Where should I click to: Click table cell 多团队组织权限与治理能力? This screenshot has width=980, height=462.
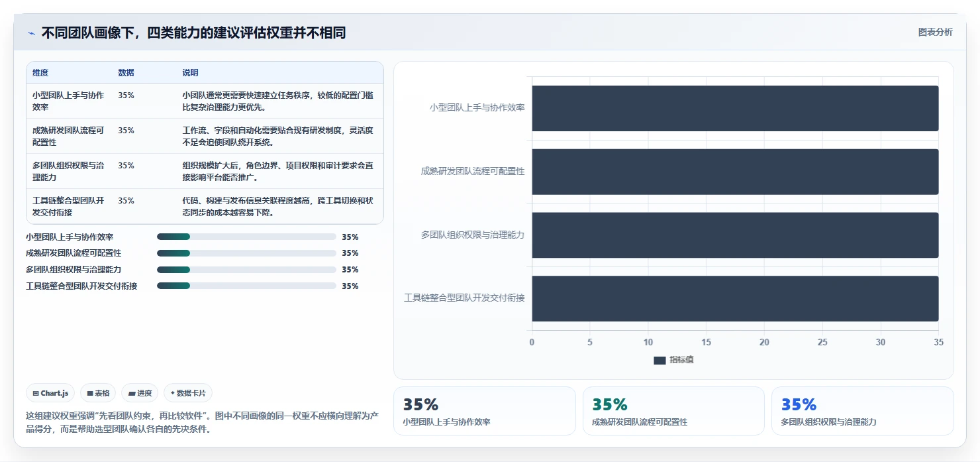click(x=68, y=171)
